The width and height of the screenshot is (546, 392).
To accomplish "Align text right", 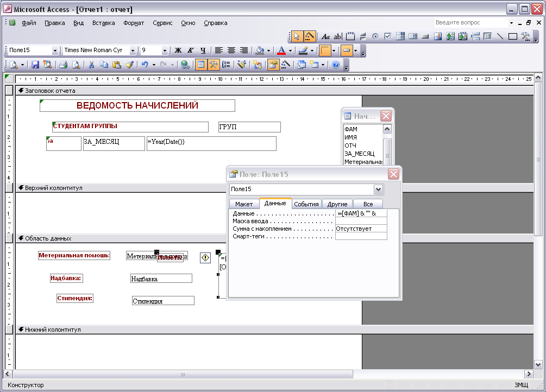I will pyautogui.click(x=244, y=50).
